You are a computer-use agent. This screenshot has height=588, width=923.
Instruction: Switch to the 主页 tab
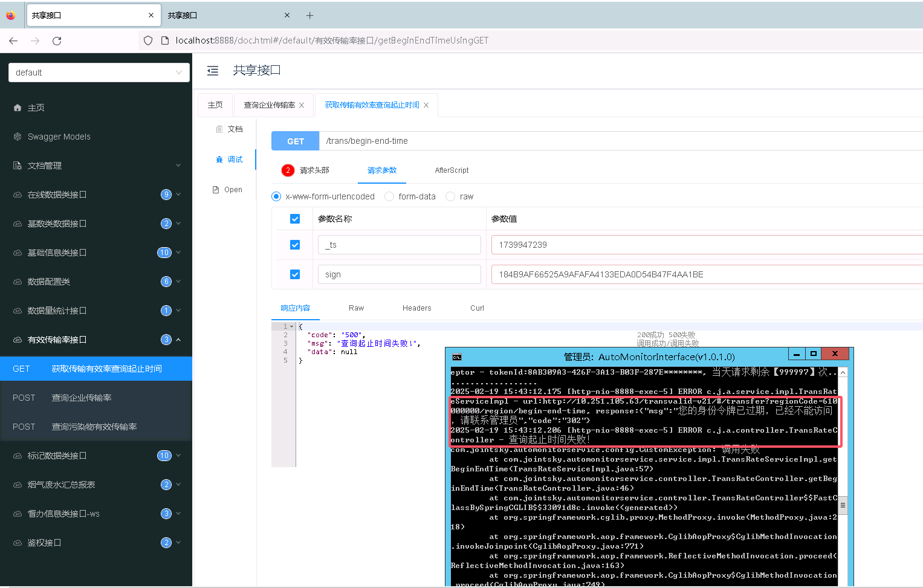[215, 105]
